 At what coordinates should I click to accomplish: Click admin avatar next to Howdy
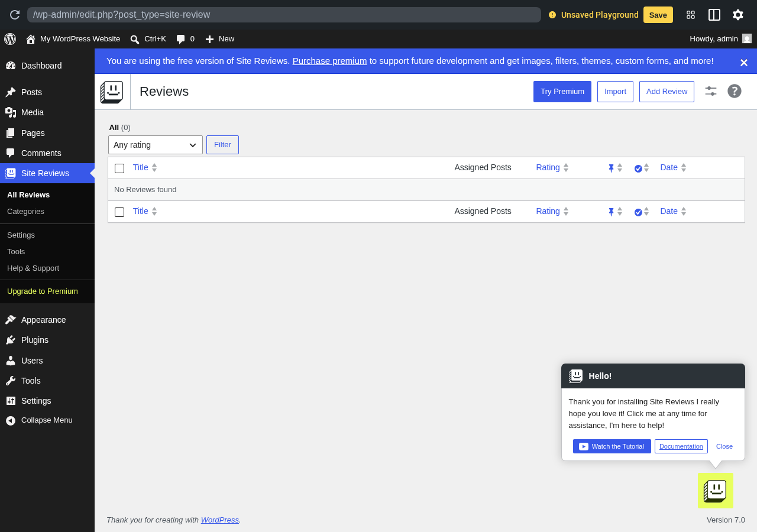click(747, 38)
